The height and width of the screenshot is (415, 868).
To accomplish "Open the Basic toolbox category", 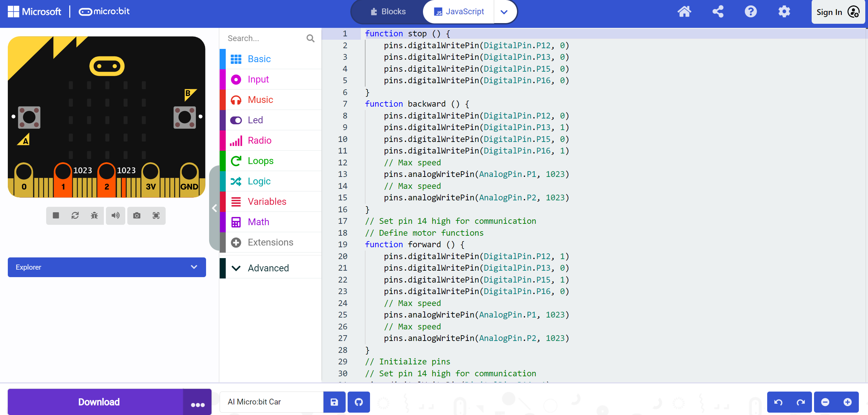I will click(x=271, y=59).
